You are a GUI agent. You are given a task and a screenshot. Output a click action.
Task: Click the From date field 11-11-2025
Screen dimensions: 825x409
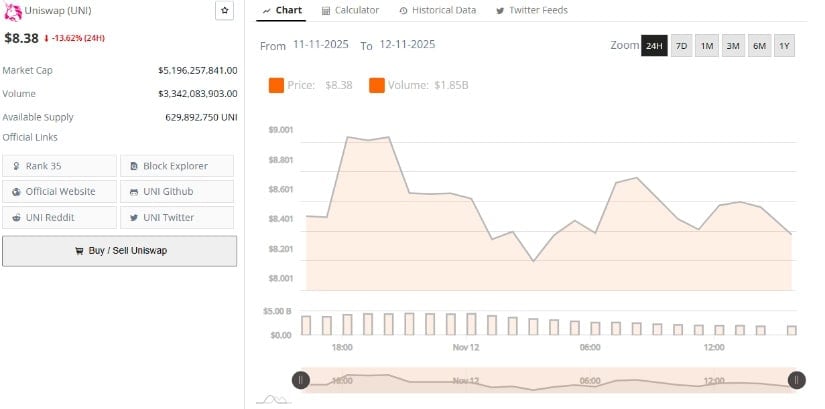[321, 44]
